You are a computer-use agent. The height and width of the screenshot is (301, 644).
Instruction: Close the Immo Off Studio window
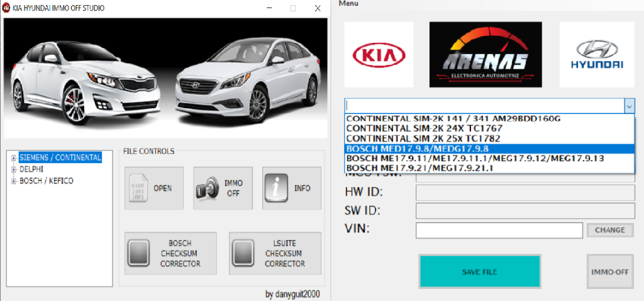tap(318, 8)
